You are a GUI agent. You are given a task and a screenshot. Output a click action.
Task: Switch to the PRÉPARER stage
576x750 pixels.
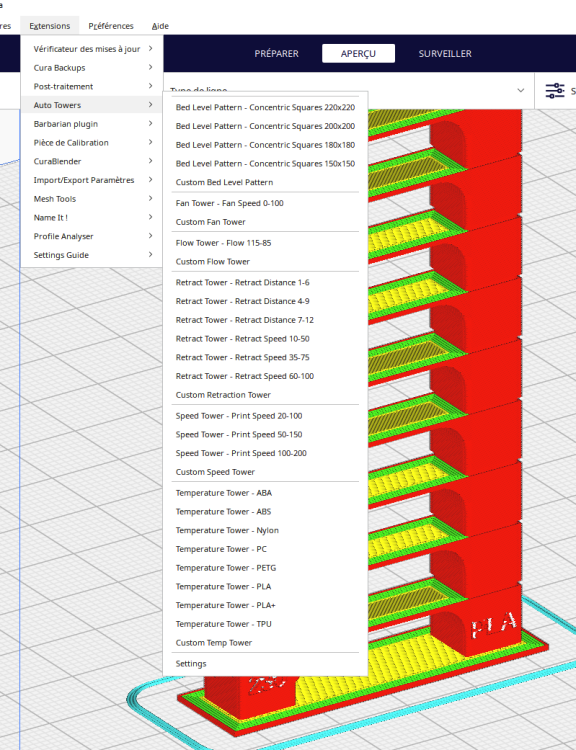pos(277,54)
